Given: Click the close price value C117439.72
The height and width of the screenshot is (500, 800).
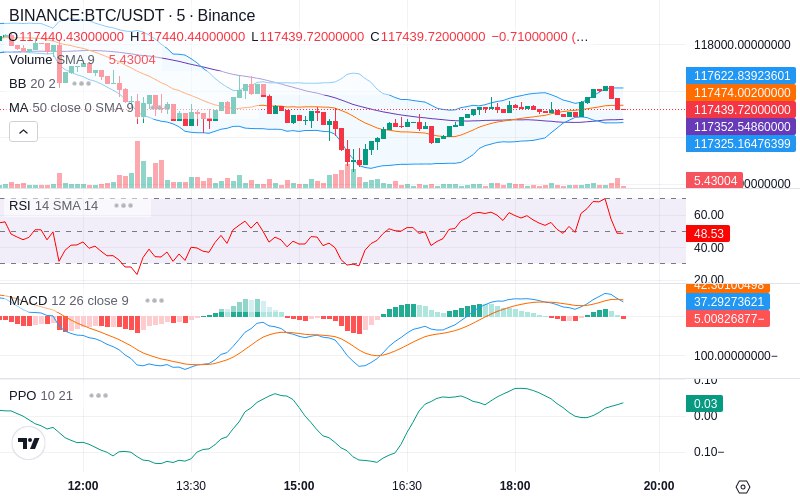Looking at the screenshot, I should (x=428, y=37).
